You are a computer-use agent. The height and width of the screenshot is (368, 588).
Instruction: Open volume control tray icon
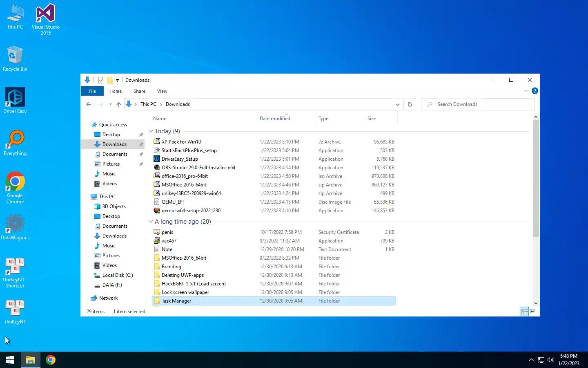click(x=550, y=360)
